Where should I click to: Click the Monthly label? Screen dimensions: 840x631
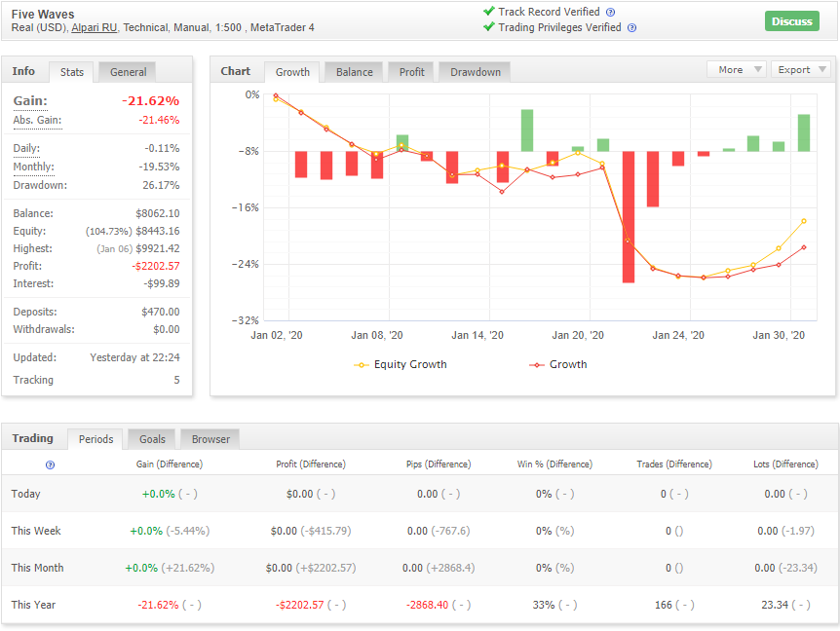pyautogui.click(x=34, y=167)
